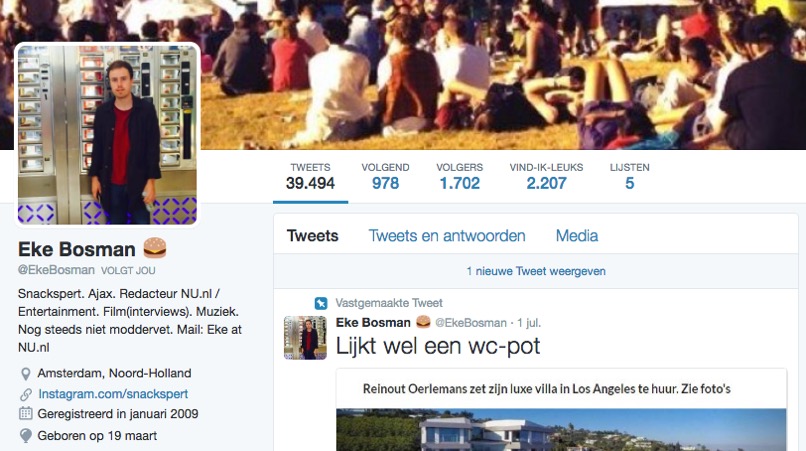Open the Tweets count 39.494

coord(310,176)
